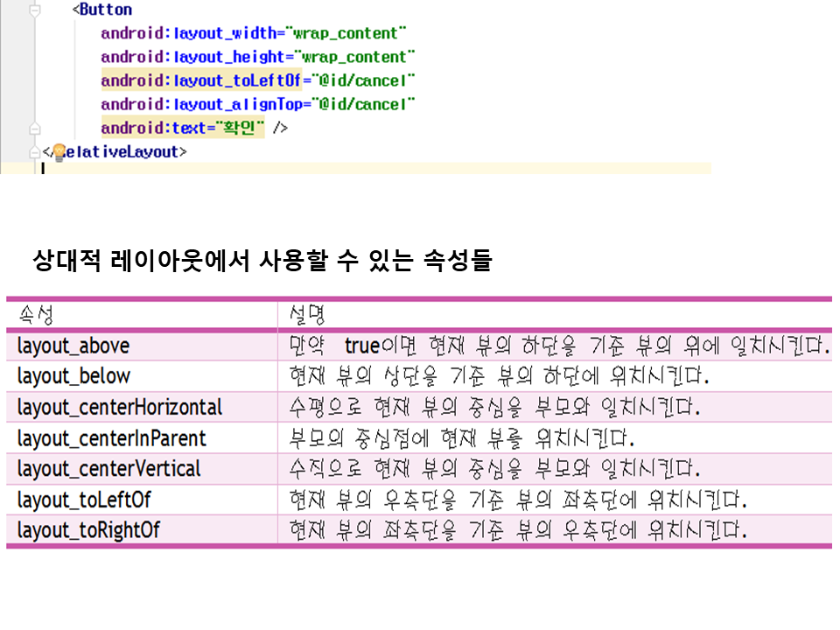Collapse the RelativeLayout closing tag fold marker
The width and height of the screenshot is (840, 630).
coord(34,152)
